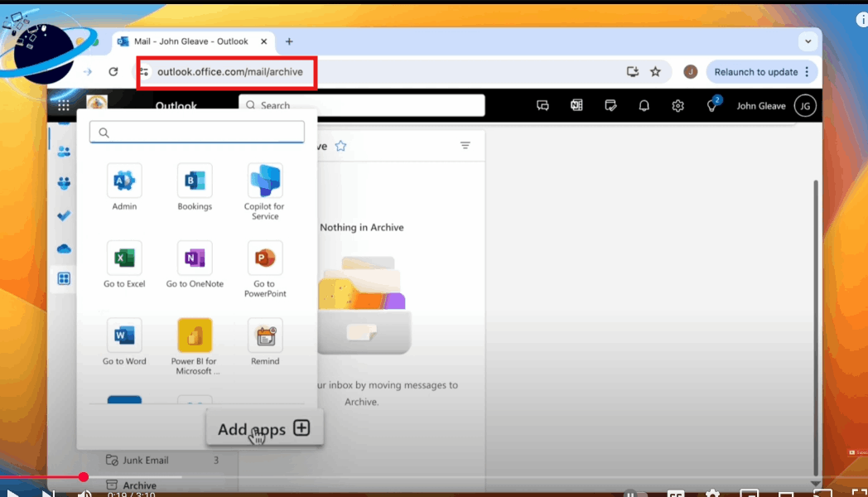Select the Go to Excel tile
Viewport: 868px width, 497px height.
click(123, 265)
